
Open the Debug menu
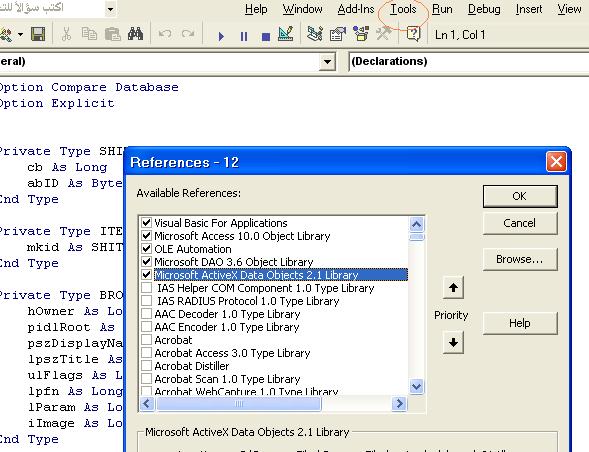click(x=484, y=9)
